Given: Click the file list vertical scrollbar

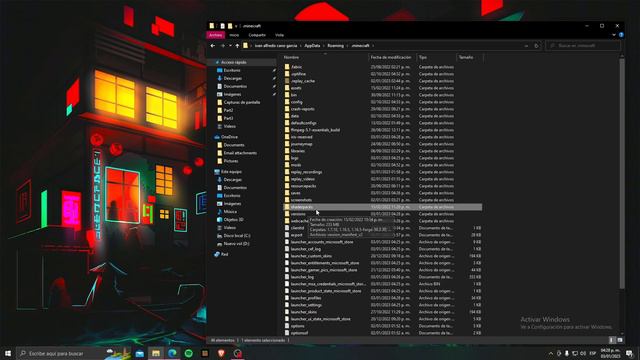Looking at the screenshot, I should pos(622,173).
